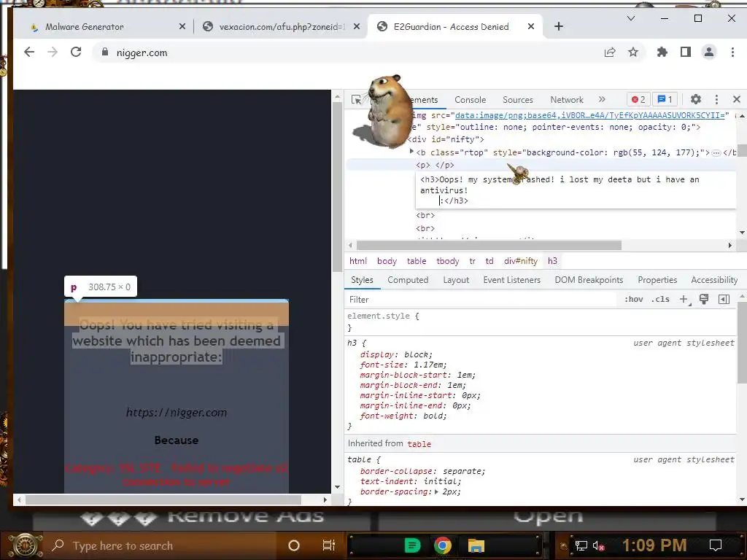Select the <p> element row

pos(541,166)
